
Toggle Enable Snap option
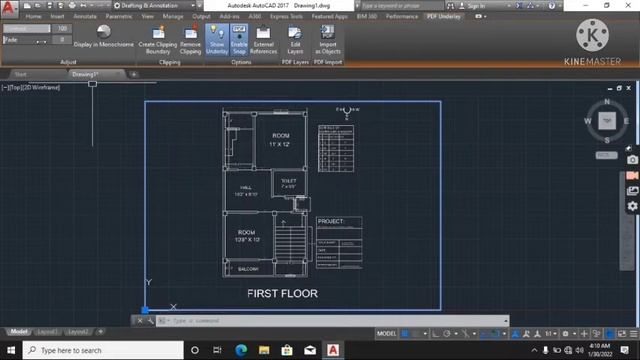point(239,40)
